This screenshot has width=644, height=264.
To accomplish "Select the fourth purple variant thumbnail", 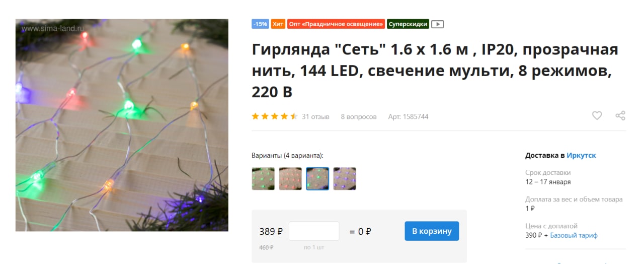I will coord(345,179).
